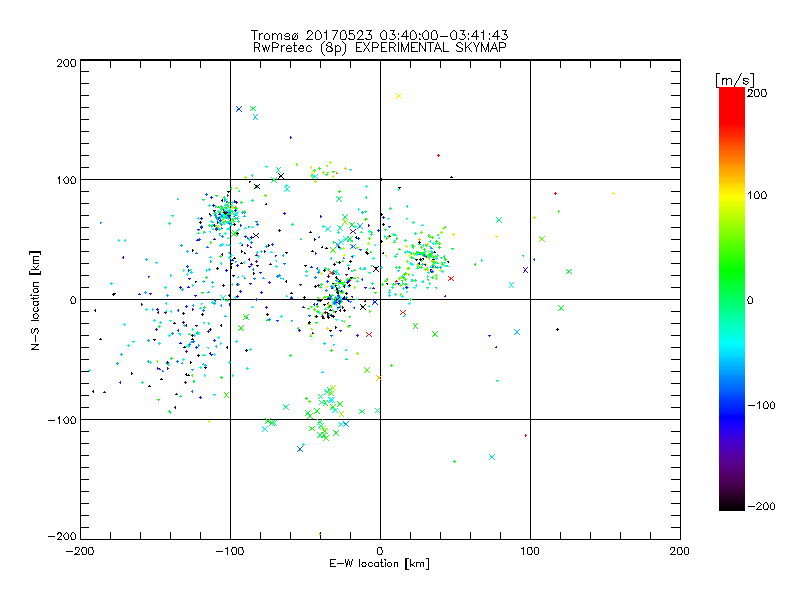800x600 pixels.
Task: Click the colorbar's 0 tick label
Action: pyautogui.click(x=750, y=300)
